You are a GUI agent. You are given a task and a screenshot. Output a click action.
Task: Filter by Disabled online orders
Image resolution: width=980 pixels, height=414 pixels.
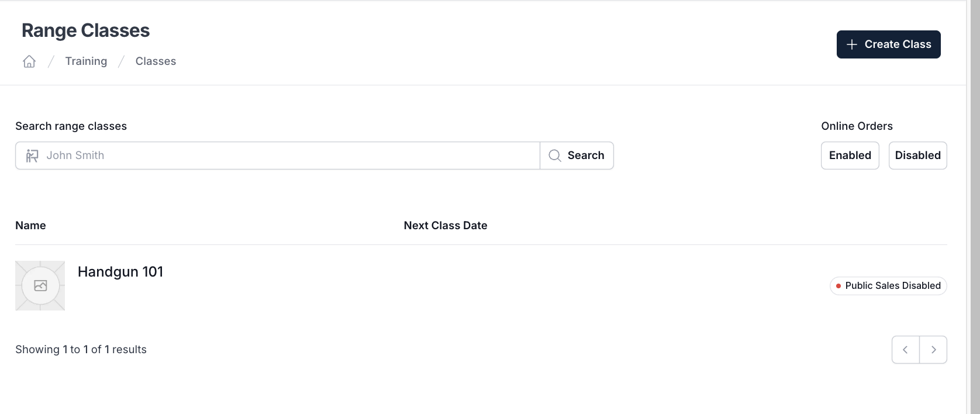click(918, 156)
